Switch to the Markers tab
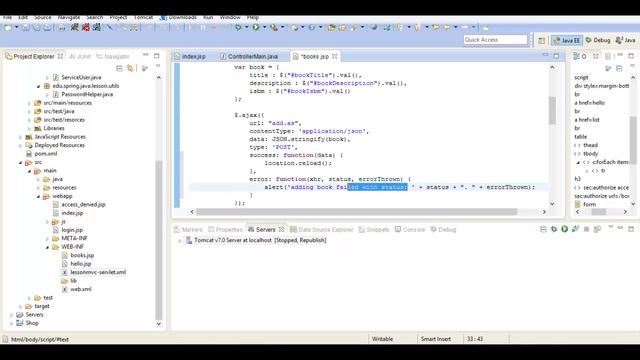 point(188,229)
